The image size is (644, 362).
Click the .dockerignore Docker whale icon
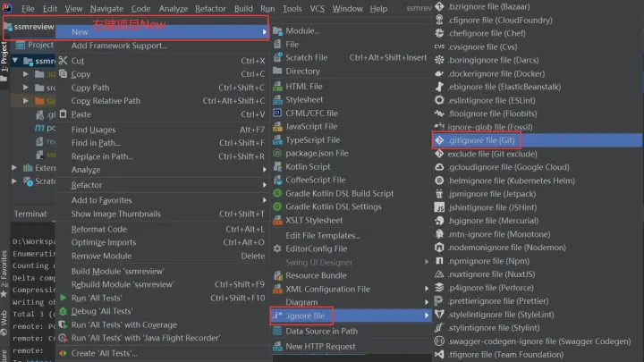pyautogui.click(x=439, y=73)
